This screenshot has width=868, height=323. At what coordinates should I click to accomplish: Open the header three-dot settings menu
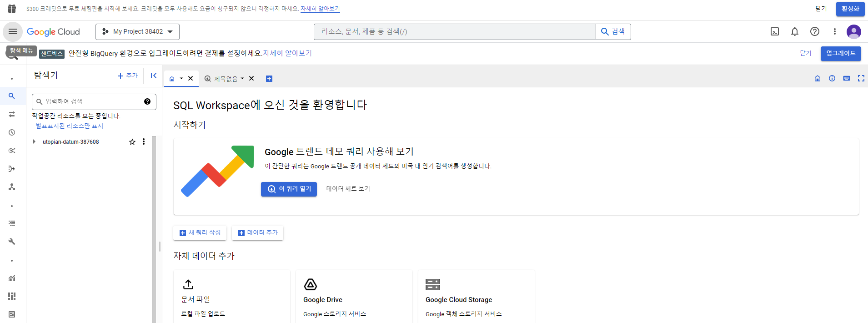834,31
